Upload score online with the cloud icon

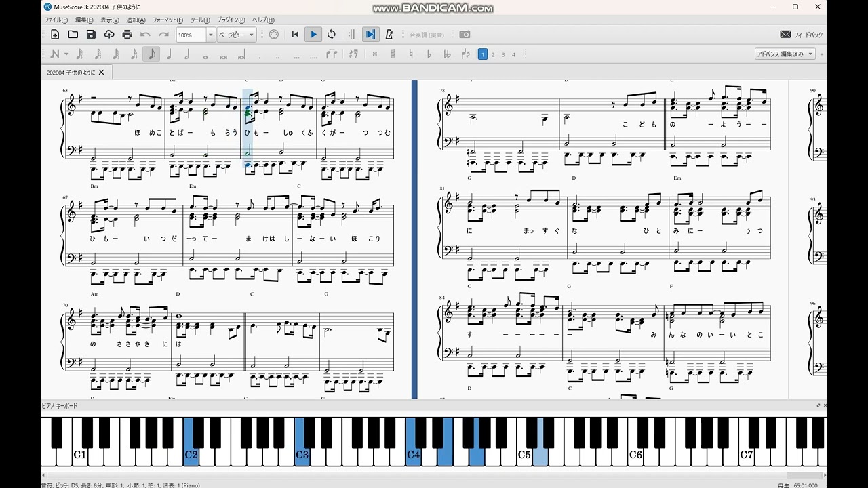(109, 35)
